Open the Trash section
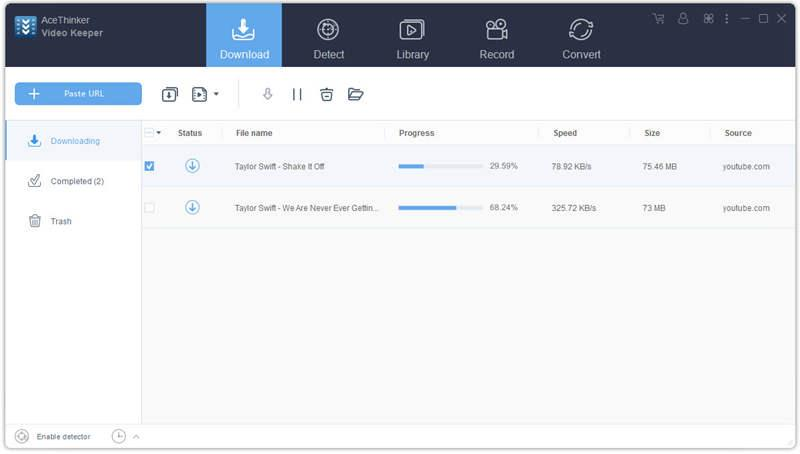 coord(73,221)
